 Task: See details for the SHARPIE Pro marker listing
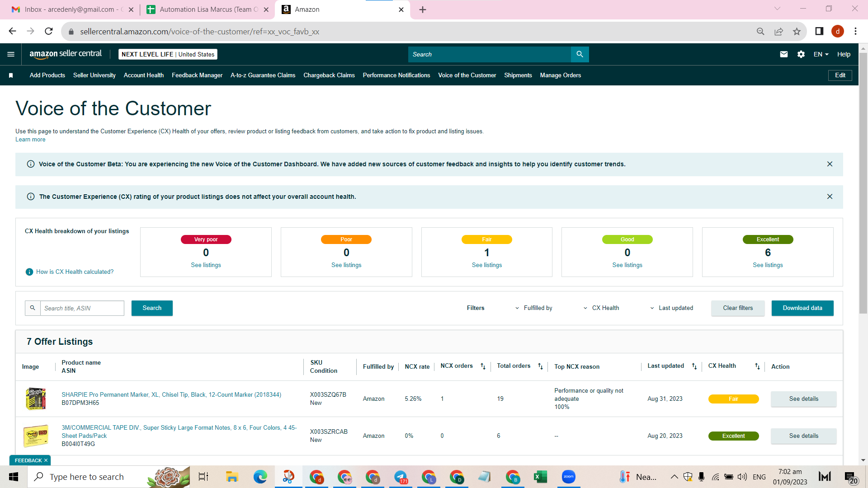point(803,399)
